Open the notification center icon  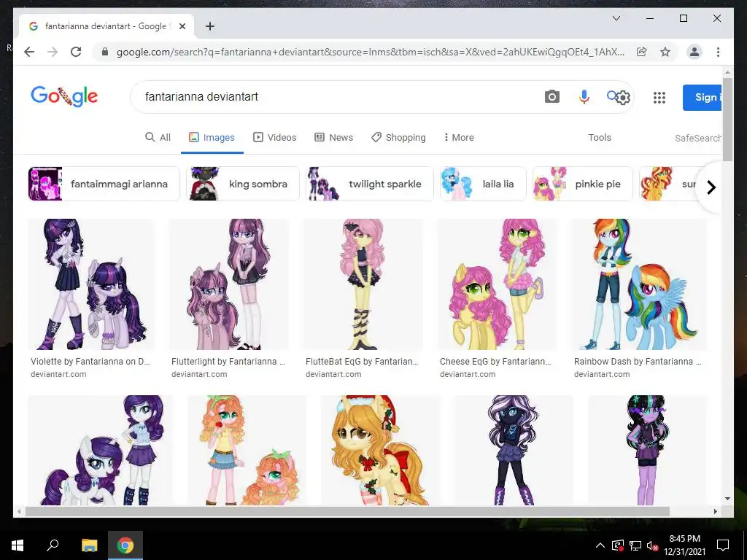click(723, 545)
